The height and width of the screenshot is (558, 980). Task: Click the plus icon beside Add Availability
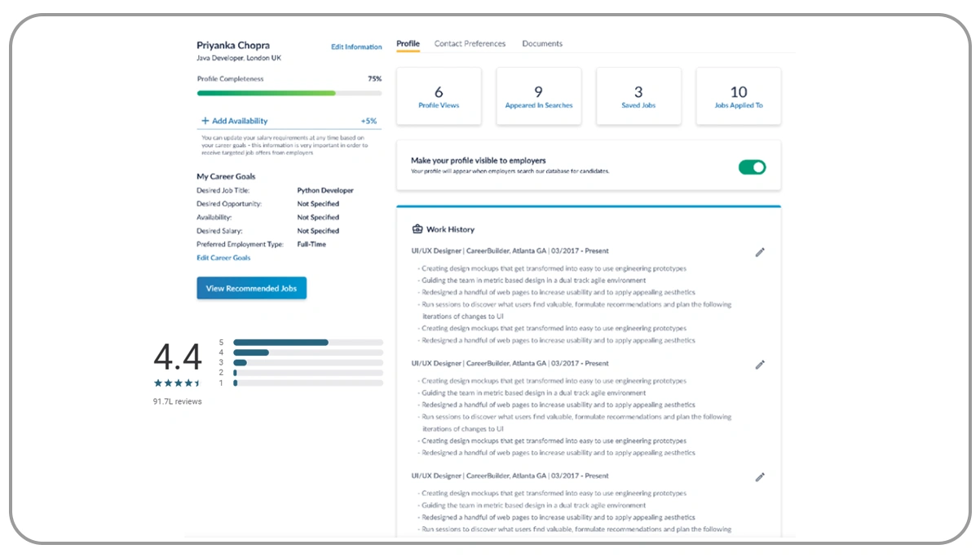pyautogui.click(x=205, y=121)
